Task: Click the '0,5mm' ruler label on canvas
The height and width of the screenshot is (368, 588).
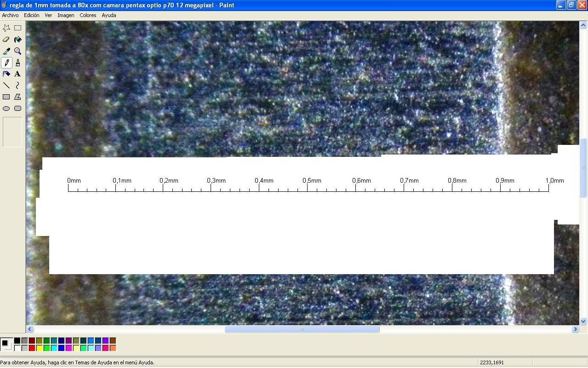Action: point(312,181)
